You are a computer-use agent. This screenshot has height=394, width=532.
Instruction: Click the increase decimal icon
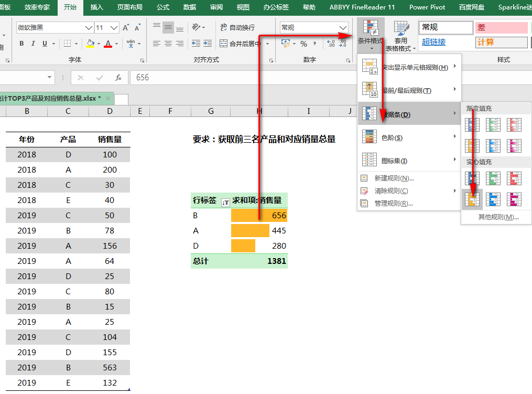[331, 44]
